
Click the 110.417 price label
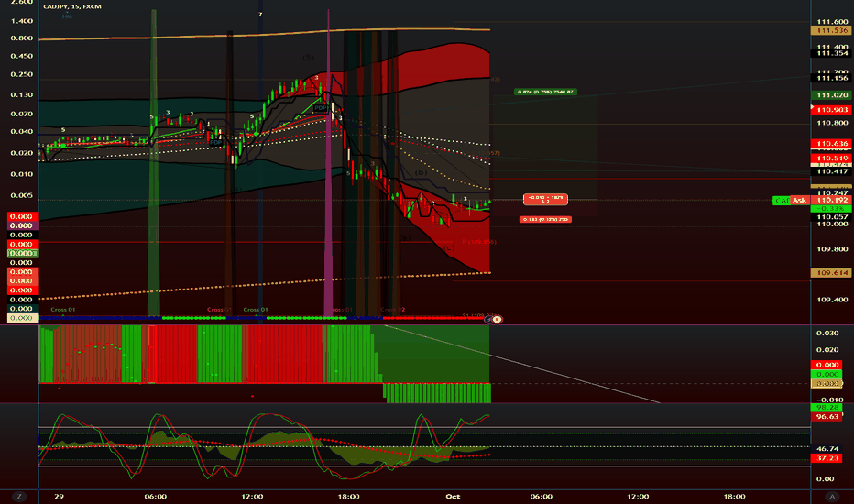coord(831,171)
